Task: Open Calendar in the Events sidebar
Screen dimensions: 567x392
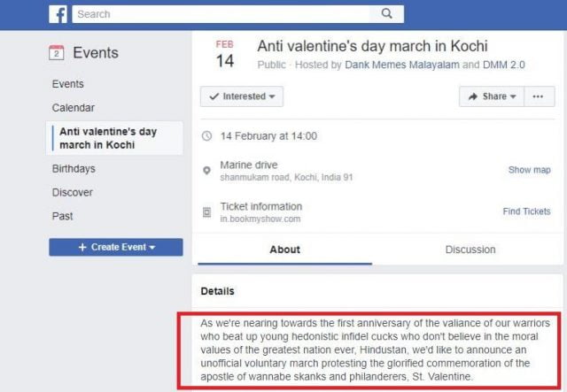Action: click(x=74, y=108)
